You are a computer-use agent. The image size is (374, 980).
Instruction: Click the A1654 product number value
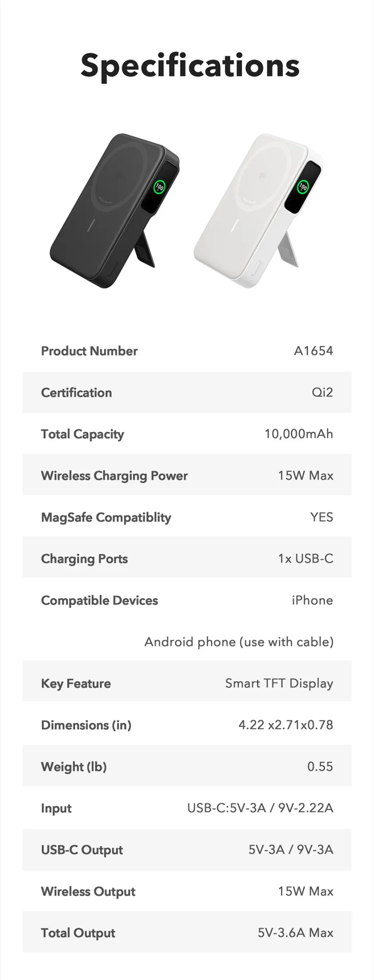(313, 351)
